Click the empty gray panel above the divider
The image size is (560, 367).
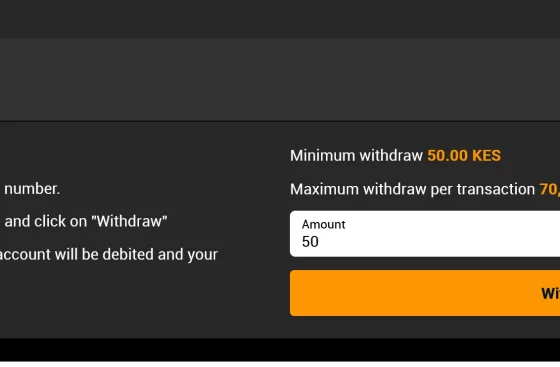(x=280, y=79)
